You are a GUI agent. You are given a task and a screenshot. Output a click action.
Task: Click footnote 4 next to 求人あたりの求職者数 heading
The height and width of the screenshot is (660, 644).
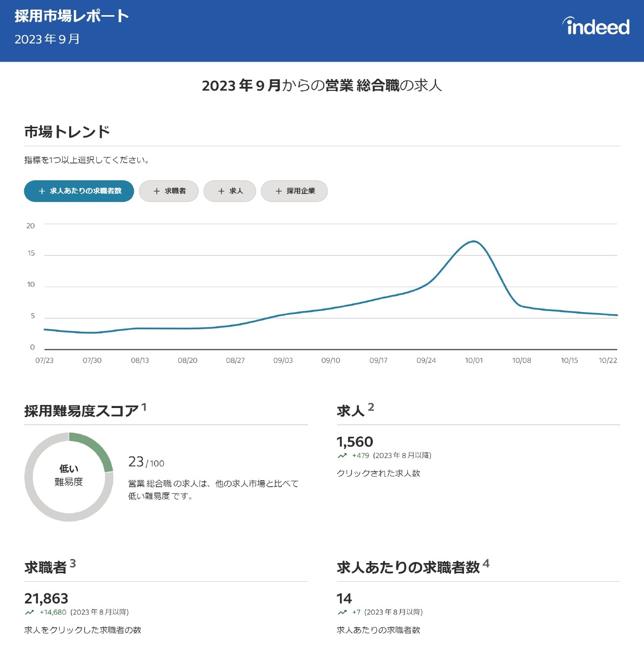coord(486,564)
